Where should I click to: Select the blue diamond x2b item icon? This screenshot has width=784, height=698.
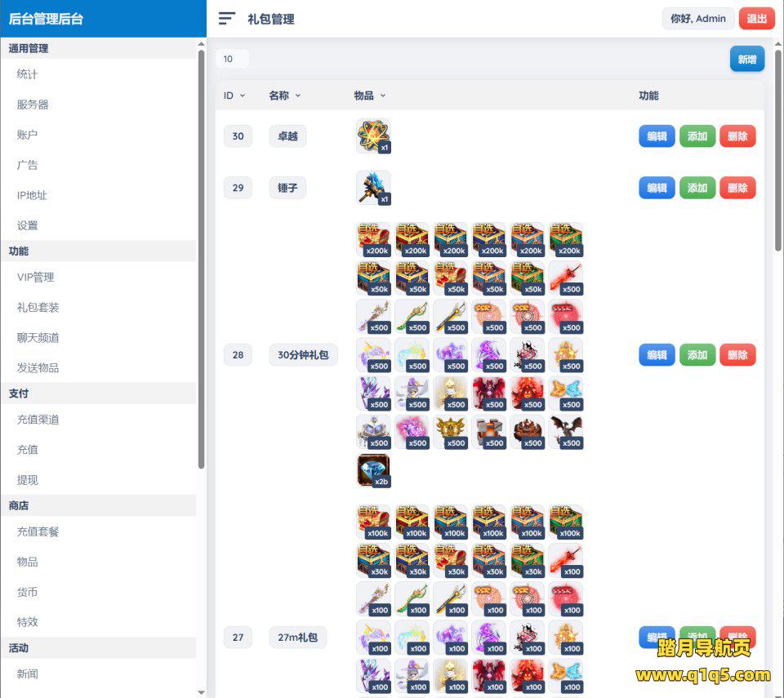[373, 471]
